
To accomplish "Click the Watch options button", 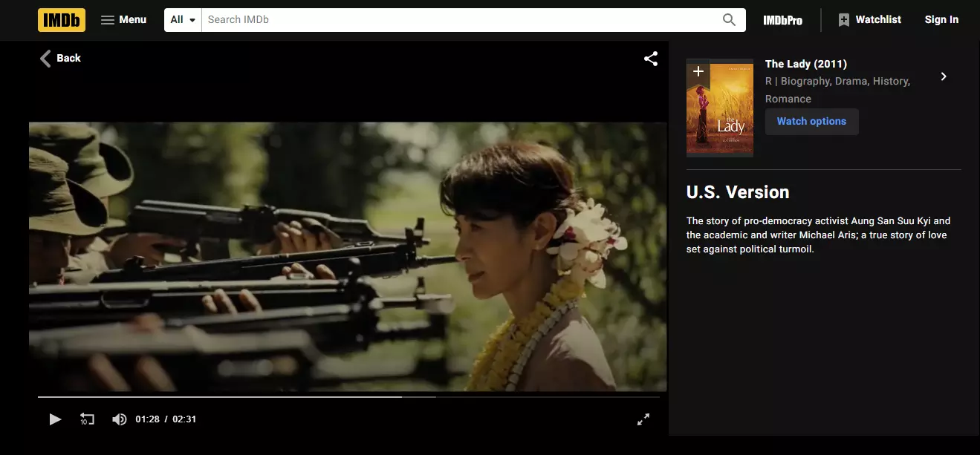I will 811,122.
